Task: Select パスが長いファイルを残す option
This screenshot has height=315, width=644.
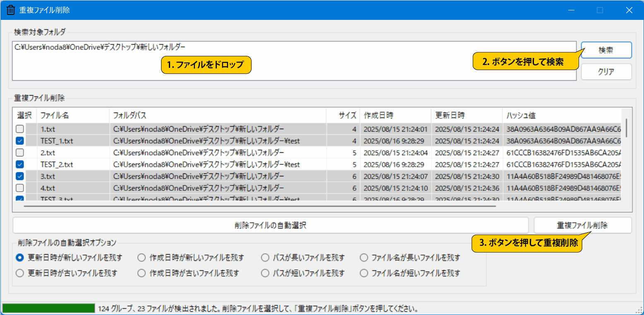Action: [x=265, y=258]
